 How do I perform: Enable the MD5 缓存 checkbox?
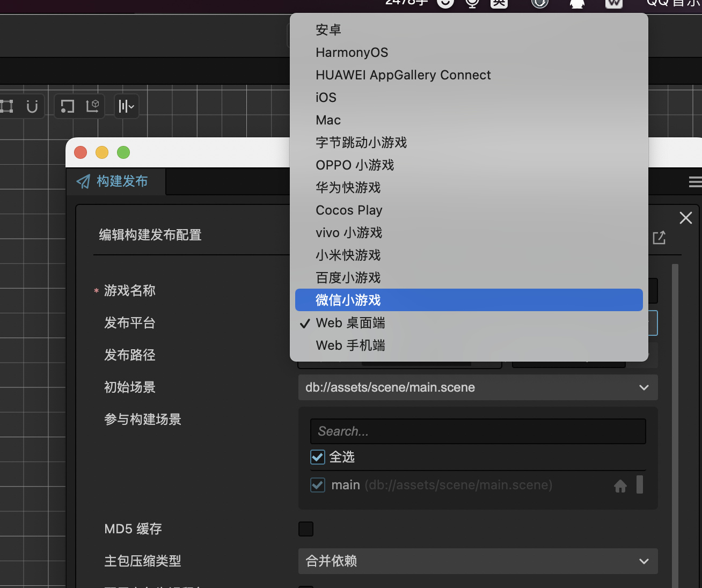[x=306, y=529]
